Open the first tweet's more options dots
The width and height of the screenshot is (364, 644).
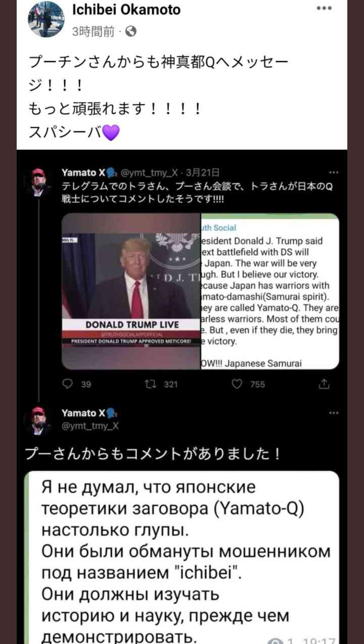(x=334, y=172)
